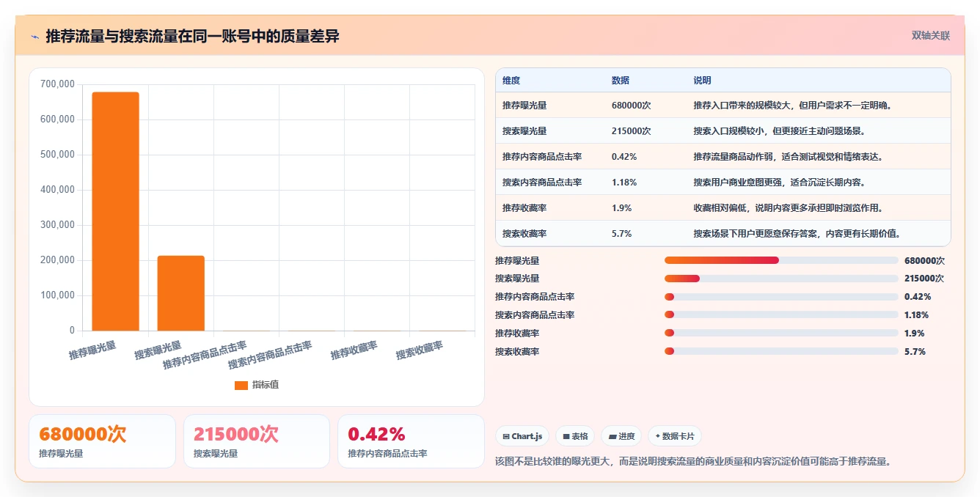Click 1.18% value beside progress bar
The height and width of the screenshot is (497, 980).
pyautogui.click(x=916, y=315)
